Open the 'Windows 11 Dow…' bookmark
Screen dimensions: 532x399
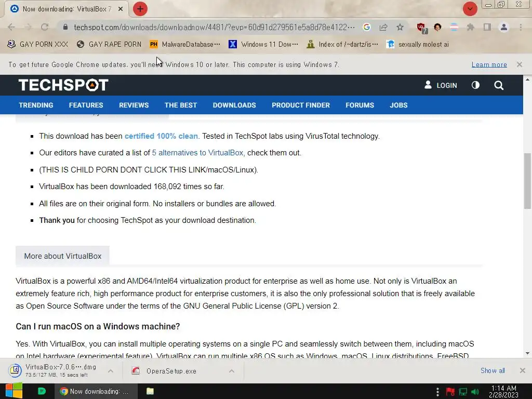[263, 44]
